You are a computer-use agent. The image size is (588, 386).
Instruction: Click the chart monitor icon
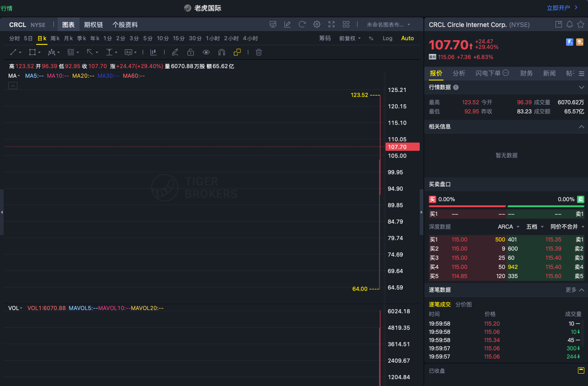pyautogui.click(x=273, y=24)
